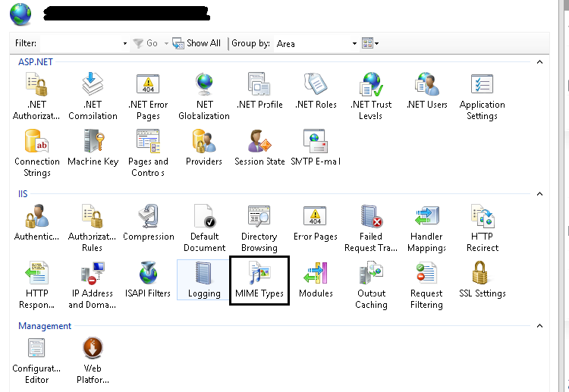569x392 pixels.
Task: Open Session State feature
Action: point(259,148)
